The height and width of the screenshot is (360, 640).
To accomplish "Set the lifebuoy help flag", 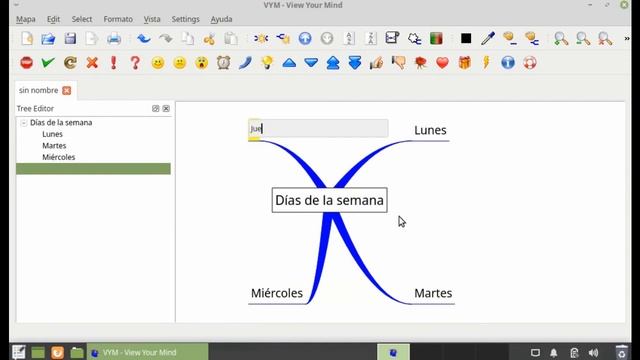I will coord(530,63).
